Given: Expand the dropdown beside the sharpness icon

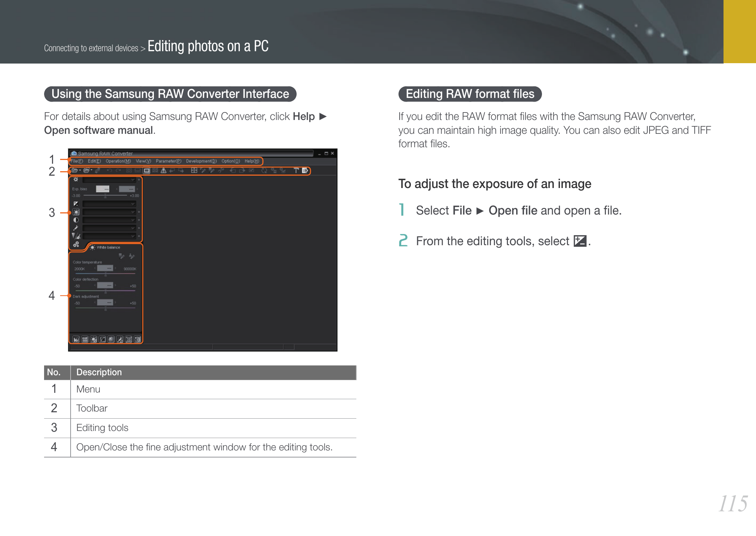Looking at the screenshot, I should pyautogui.click(x=109, y=236).
